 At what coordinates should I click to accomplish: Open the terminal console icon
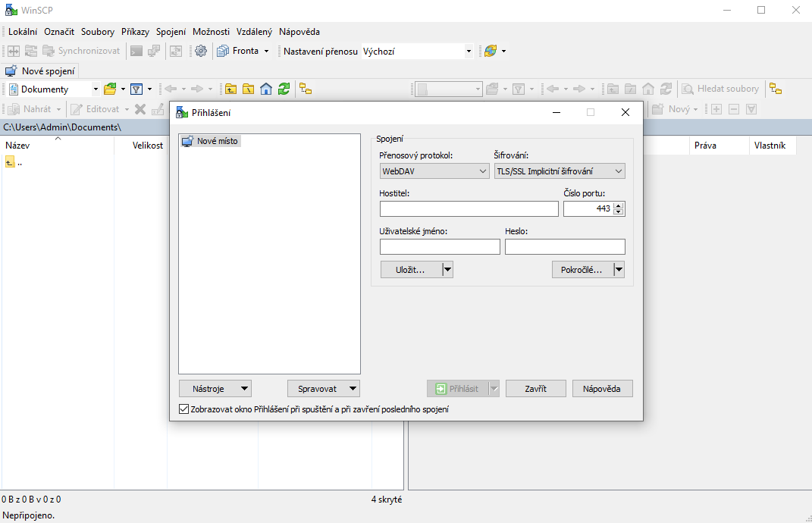136,51
